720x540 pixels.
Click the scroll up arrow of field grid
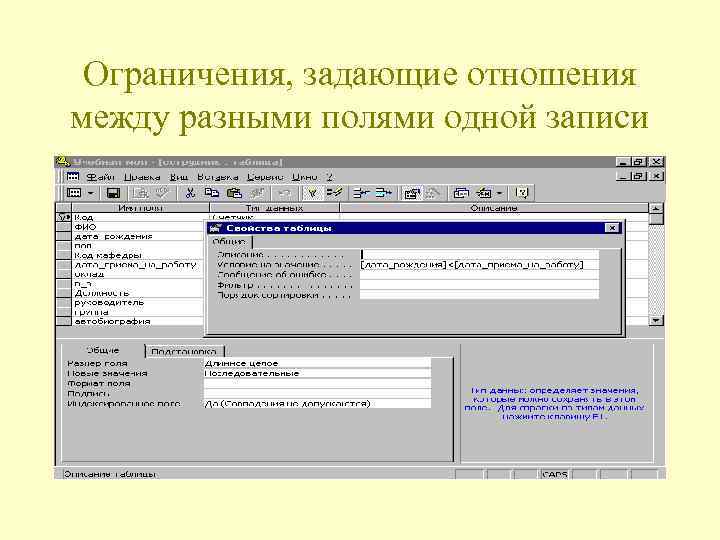pos(656,208)
